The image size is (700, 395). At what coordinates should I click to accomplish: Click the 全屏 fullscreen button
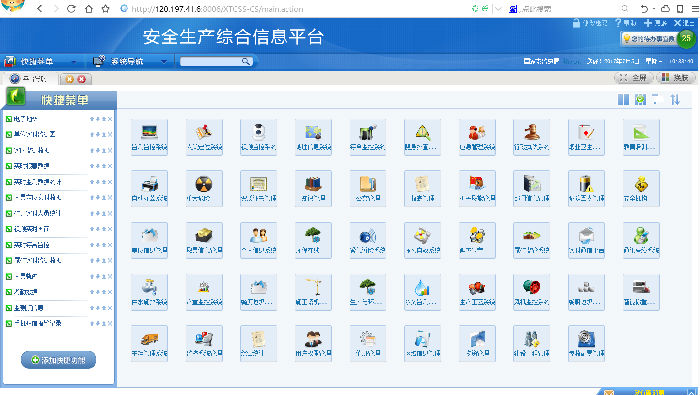[634, 78]
